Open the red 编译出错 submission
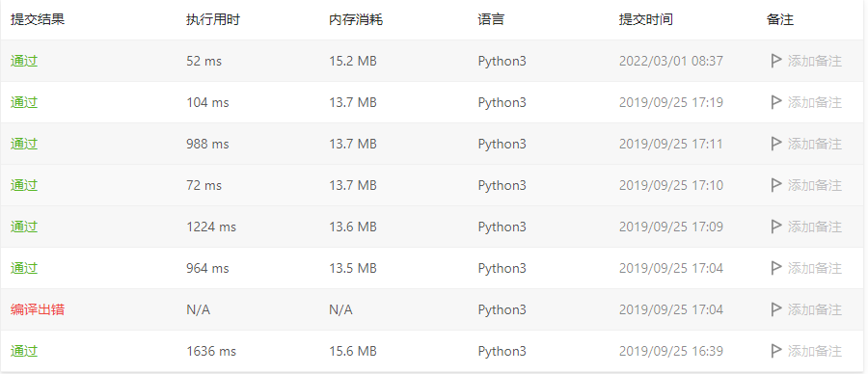Screen dimensions: 868x374 tap(38, 309)
